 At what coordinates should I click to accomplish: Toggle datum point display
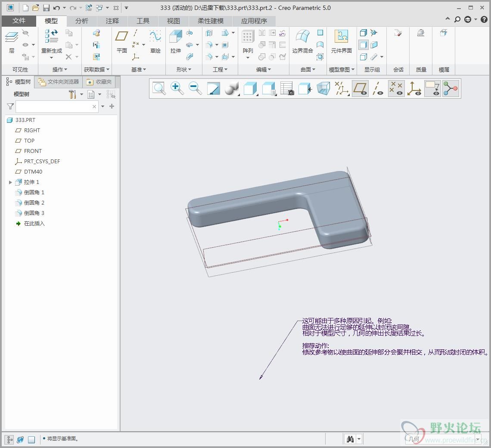click(x=396, y=89)
